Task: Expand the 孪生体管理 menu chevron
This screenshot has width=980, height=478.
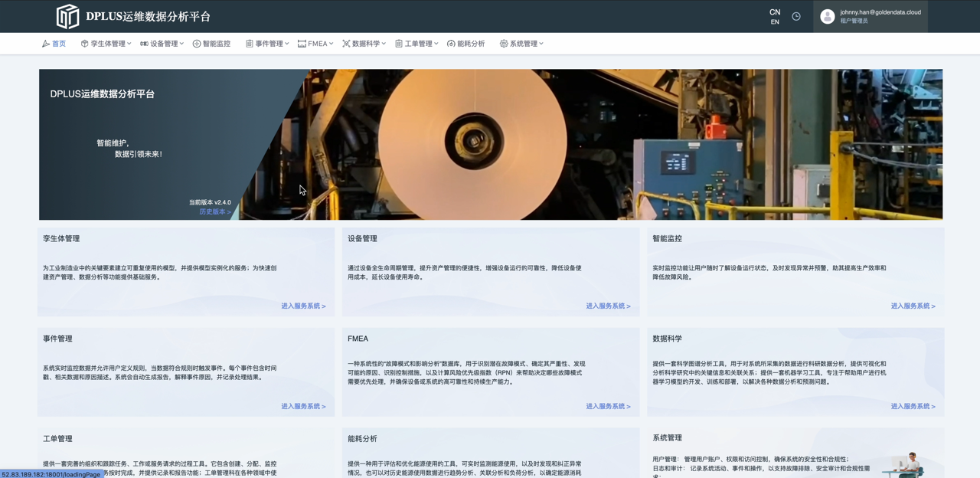Action: tap(129, 44)
